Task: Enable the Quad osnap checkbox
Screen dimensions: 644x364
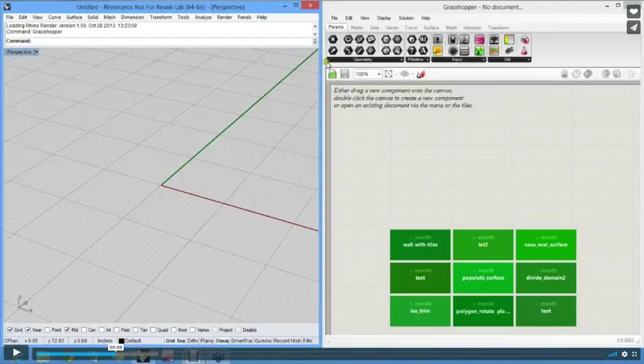Action: pyautogui.click(x=153, y=330)
